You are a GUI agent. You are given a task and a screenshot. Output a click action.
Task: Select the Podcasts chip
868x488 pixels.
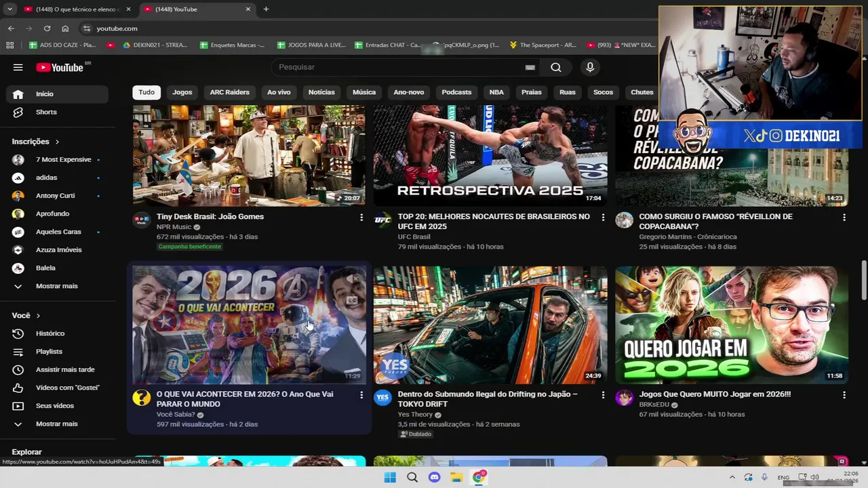456,92
